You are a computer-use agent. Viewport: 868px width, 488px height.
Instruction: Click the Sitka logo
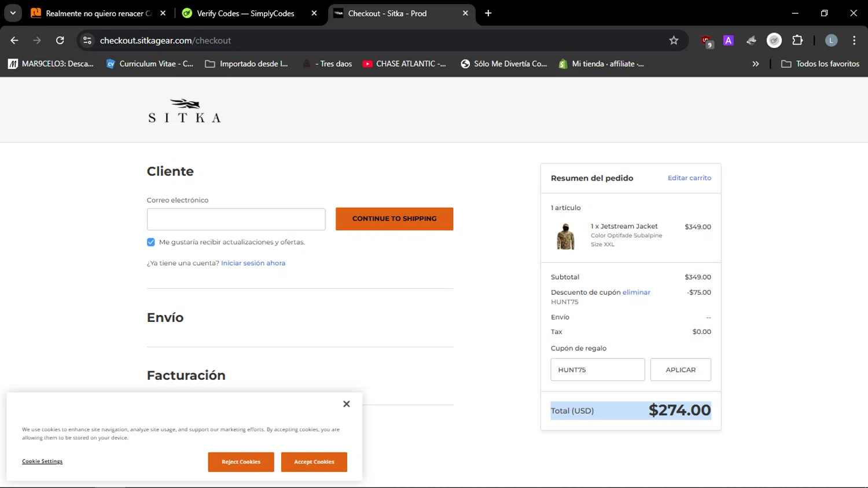(184, 111)
